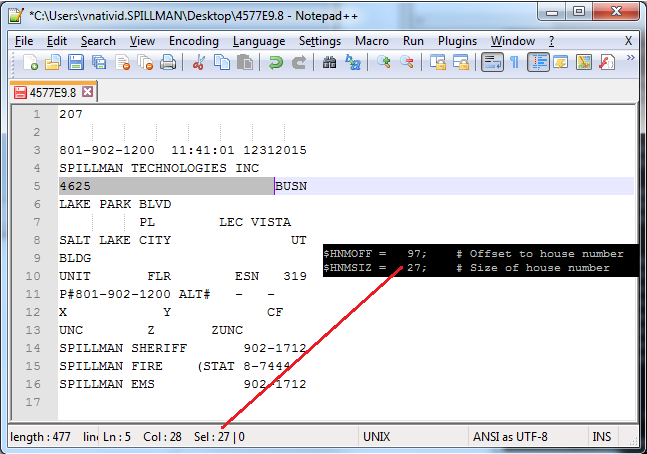647x454 pixels.
Task: Open the Macro menu
Action: tap(372, 41)
